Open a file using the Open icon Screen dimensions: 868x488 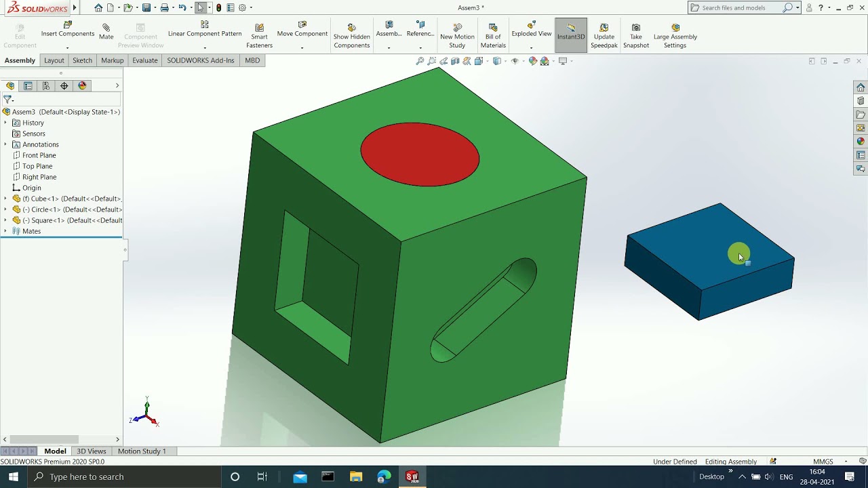127,8
